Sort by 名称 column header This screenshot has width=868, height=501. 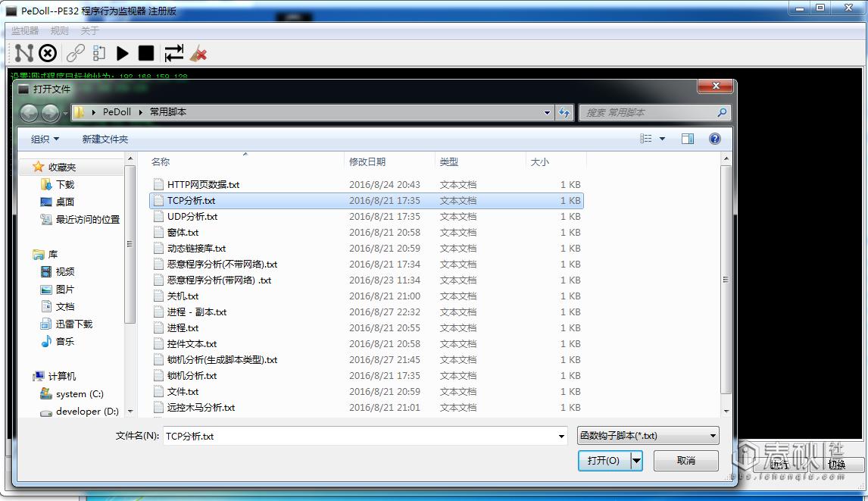coord(161,162)
